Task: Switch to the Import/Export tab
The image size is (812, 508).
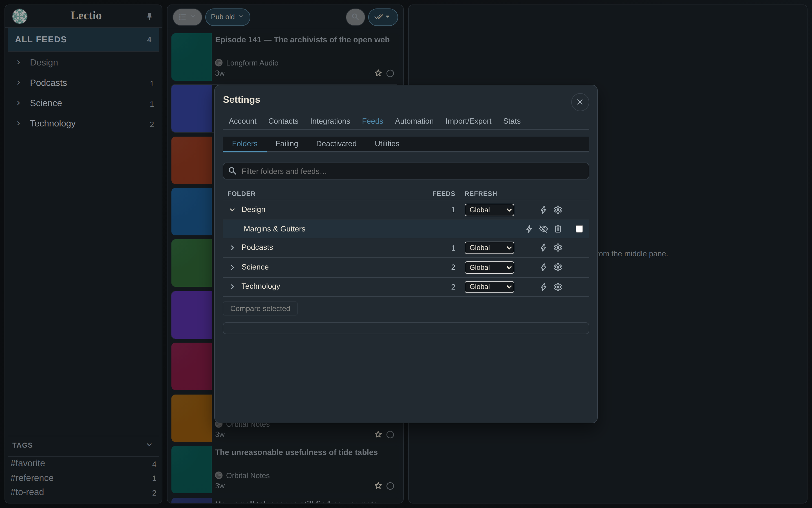Action: click(468, 121)
